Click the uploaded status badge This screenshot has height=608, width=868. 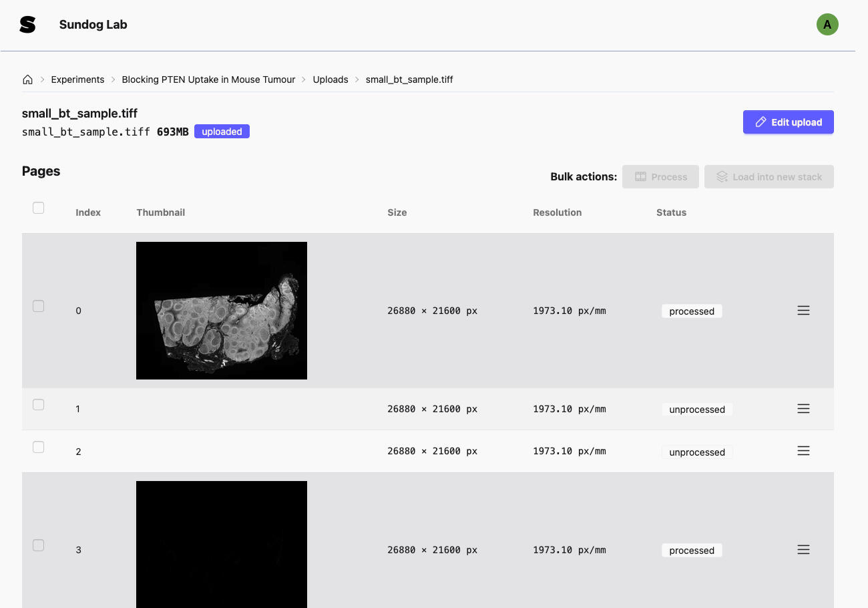222,131
